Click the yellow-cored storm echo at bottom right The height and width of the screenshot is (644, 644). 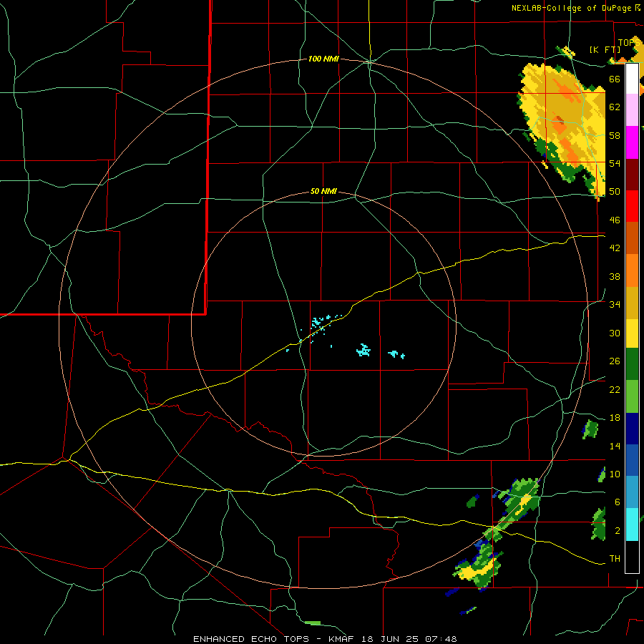click(479, 569)
